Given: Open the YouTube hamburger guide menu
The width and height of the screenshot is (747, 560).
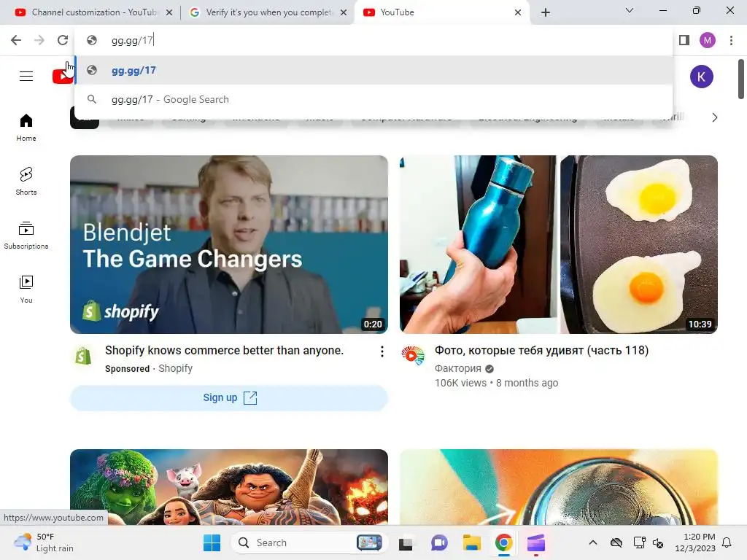Looking at the screenshot, I should pos(26,76).
